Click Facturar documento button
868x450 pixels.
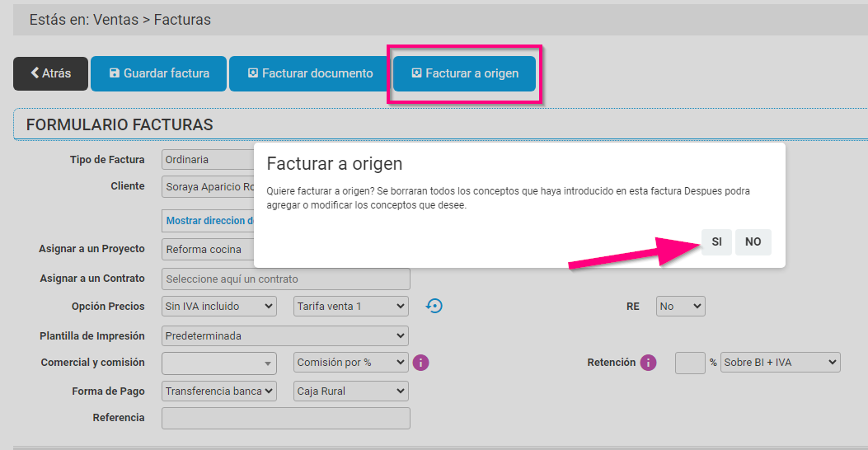tap(310, 73)
